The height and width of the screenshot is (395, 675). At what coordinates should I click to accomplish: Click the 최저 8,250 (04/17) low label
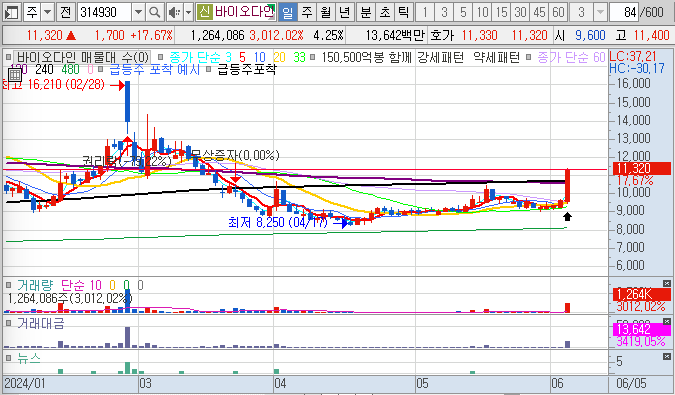pyautogui.click(x=278, y=222)
